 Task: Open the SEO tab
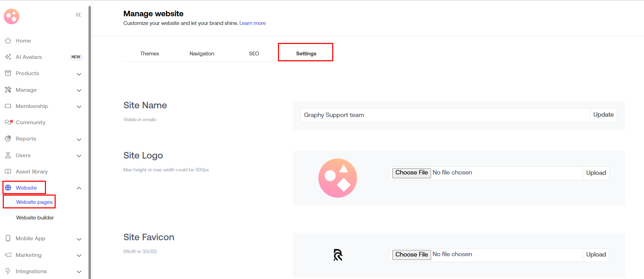point(254,54)
